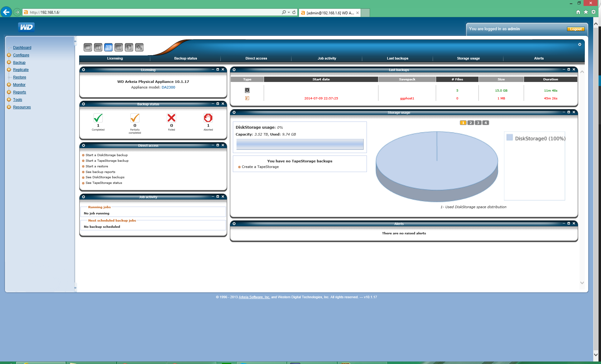Select the three-column dashboard layout icon
Viewport: 601px width, 364px height.
pos(119,47)
